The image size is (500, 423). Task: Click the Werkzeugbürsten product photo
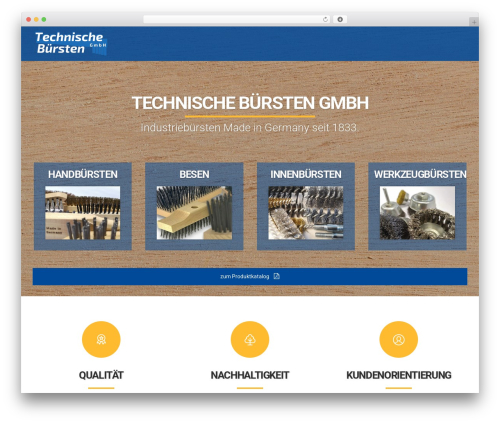click(x=417, y=213)
